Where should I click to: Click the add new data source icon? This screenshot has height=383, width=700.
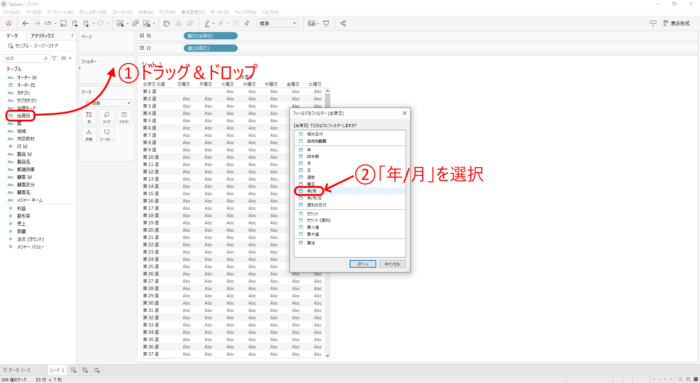point(75,23)
